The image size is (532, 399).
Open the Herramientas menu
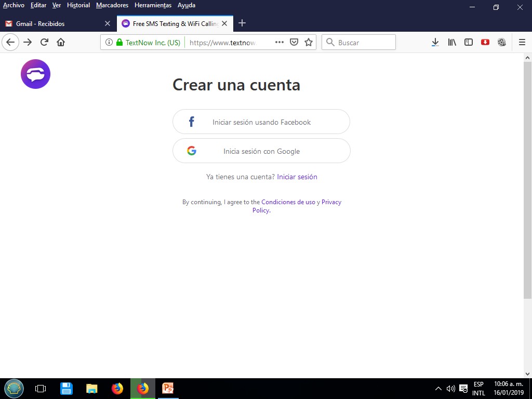tap(153, 5)
